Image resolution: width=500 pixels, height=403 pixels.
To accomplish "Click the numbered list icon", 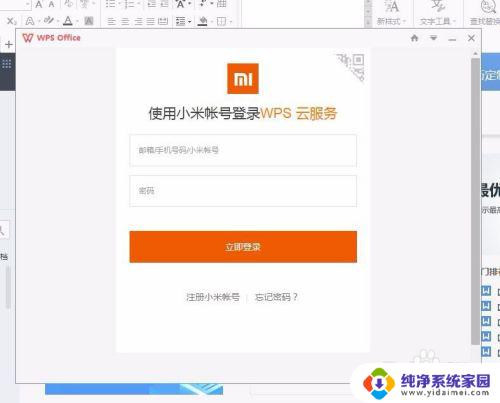I will [130, 4].
